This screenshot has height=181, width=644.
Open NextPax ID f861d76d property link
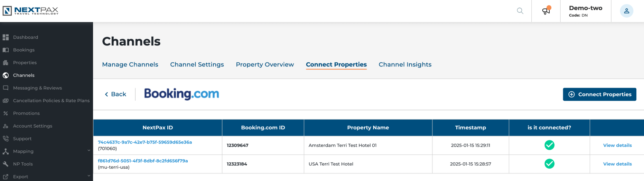143,161
